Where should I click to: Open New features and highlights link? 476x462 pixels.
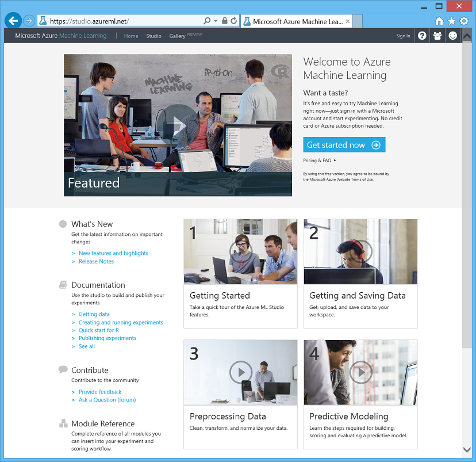click(x=113, y=253)
